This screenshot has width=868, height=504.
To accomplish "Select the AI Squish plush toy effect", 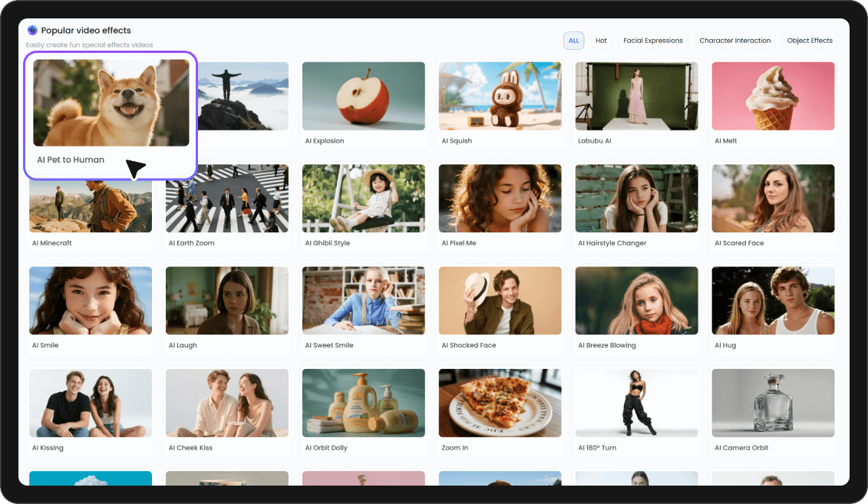I will (500, 96).
